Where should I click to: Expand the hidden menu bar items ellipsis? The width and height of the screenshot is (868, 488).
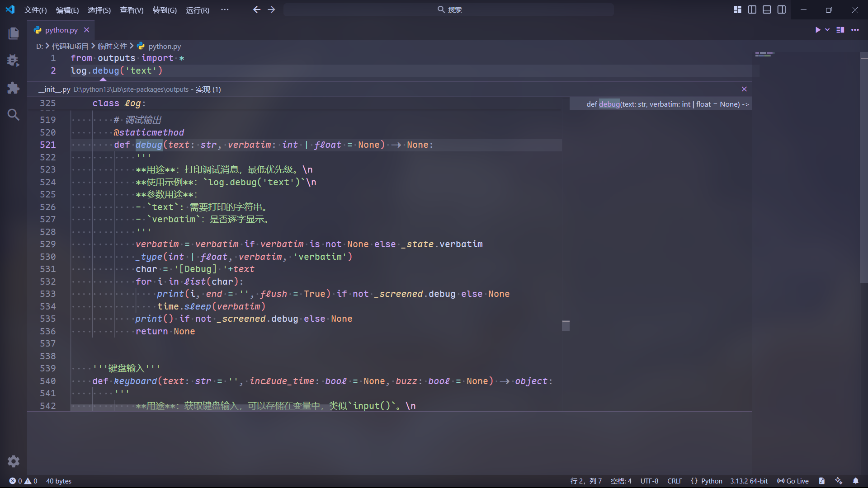tap(225, 9)
